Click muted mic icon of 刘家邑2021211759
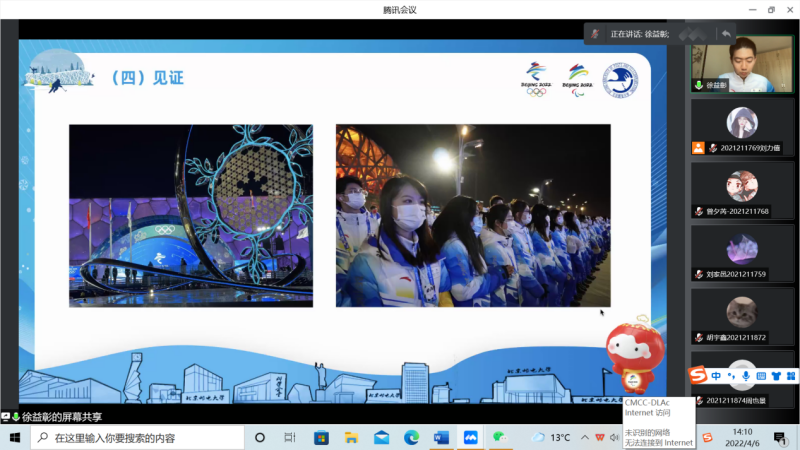Viewport: 800px width, 450px height. [699, 274]
